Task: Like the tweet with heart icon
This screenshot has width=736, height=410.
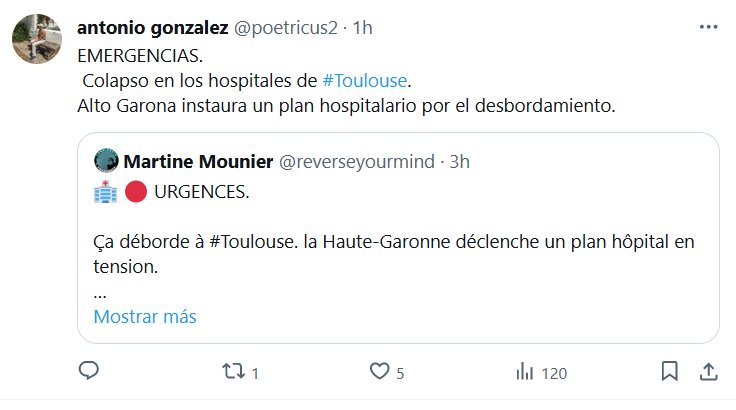Action: click(x=379, y=372)
